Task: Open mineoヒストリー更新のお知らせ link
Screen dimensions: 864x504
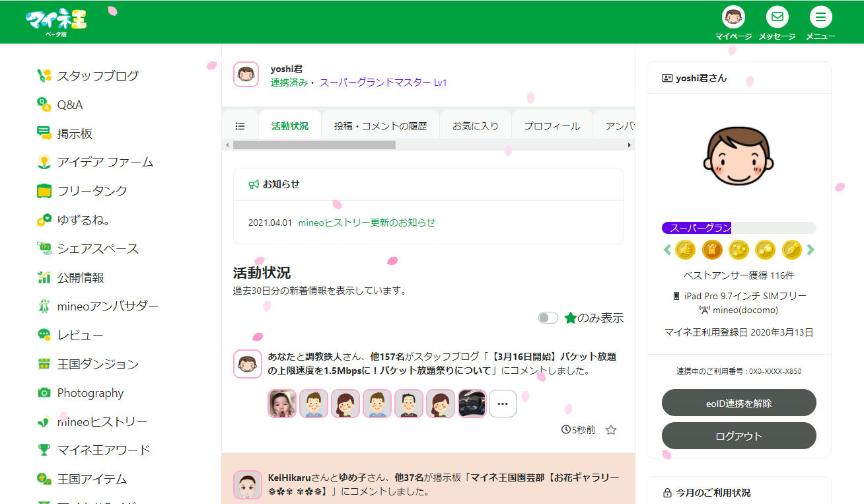Action: (x=367, y=223)
